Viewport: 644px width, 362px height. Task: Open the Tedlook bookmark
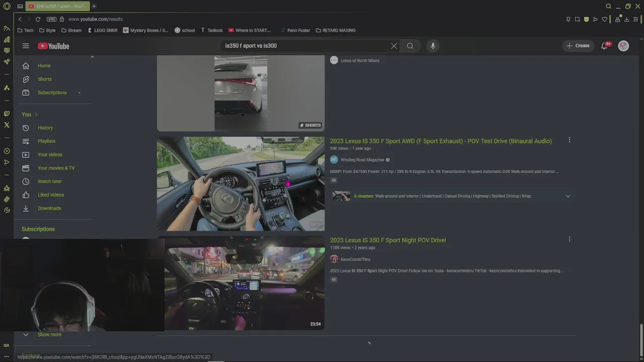click(x=211, y=30)
